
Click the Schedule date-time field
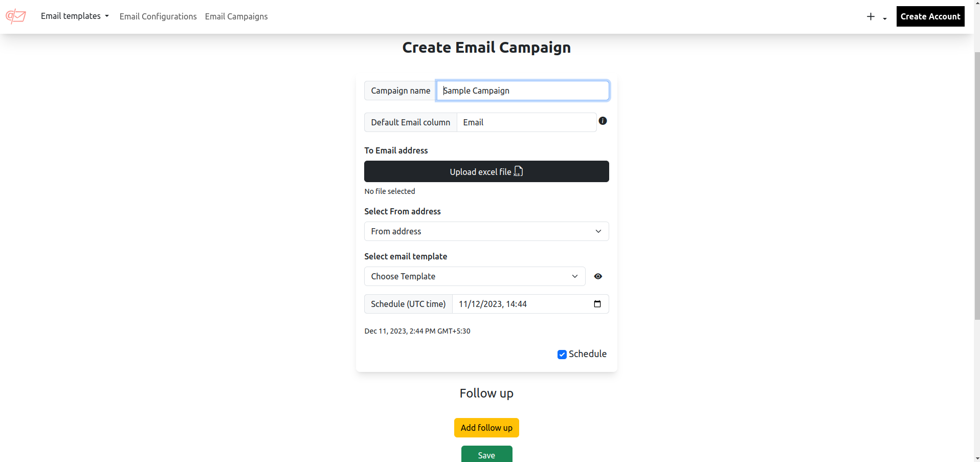(x=522, y=304)
